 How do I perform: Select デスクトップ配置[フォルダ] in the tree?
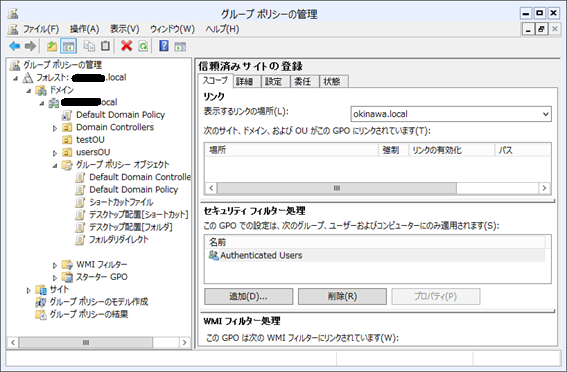pos(131,227)
